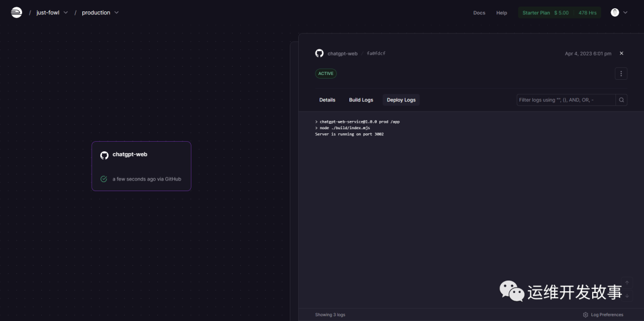This screenshot has height=321, width=644.
Task: Switch to the Build Logs tab
Action: [361, 100]
